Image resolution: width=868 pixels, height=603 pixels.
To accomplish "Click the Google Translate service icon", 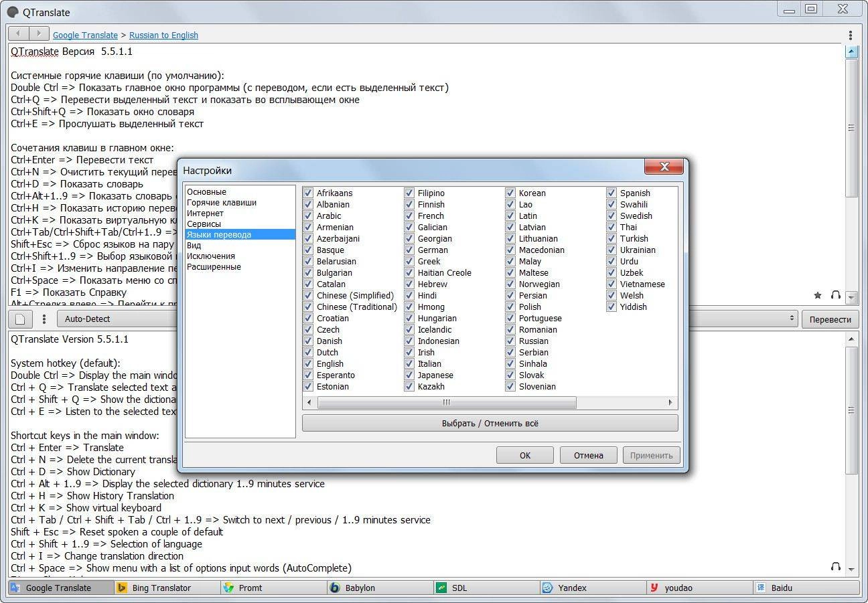I will (15, 588).
